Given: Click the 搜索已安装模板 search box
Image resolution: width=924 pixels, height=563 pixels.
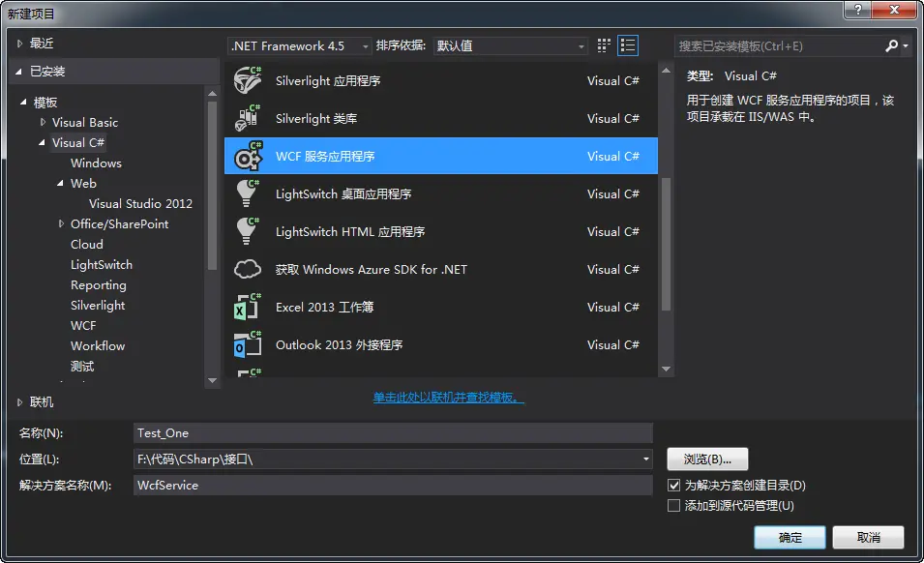Looking at the screenshot, I should (x=779, y=45).
